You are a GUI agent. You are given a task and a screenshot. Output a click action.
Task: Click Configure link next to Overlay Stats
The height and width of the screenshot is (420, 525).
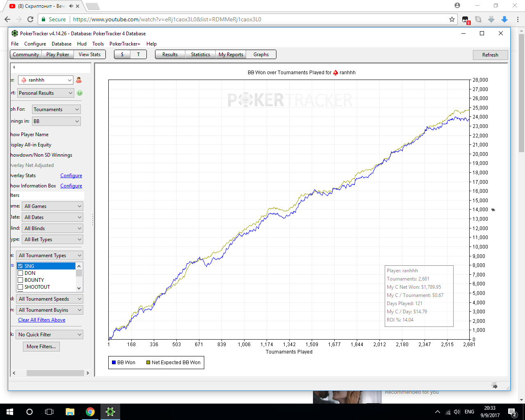[71, 176]
